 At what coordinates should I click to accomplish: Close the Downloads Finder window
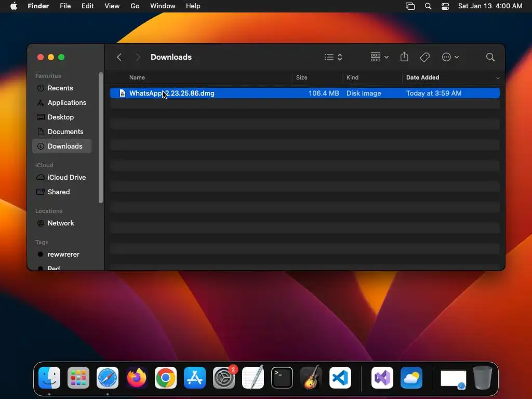(41, 57)
